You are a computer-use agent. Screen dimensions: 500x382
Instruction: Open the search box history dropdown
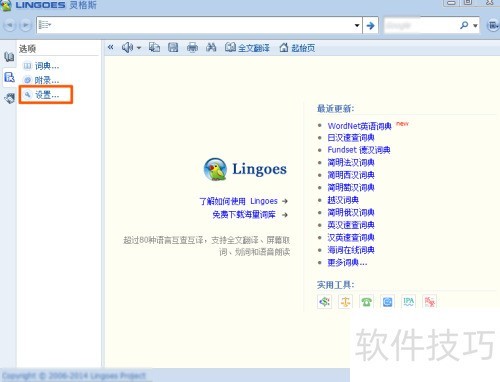point(357,25)
